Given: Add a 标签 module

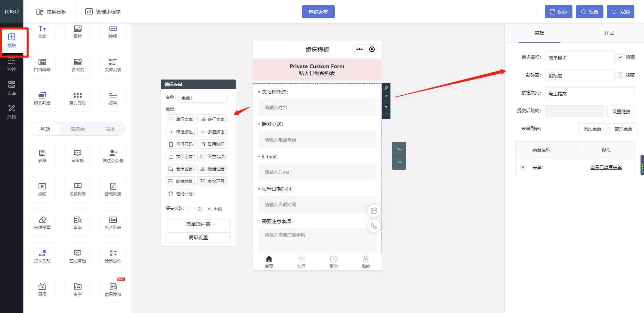Looking at the screenshot, I should (x=113, y=98).
